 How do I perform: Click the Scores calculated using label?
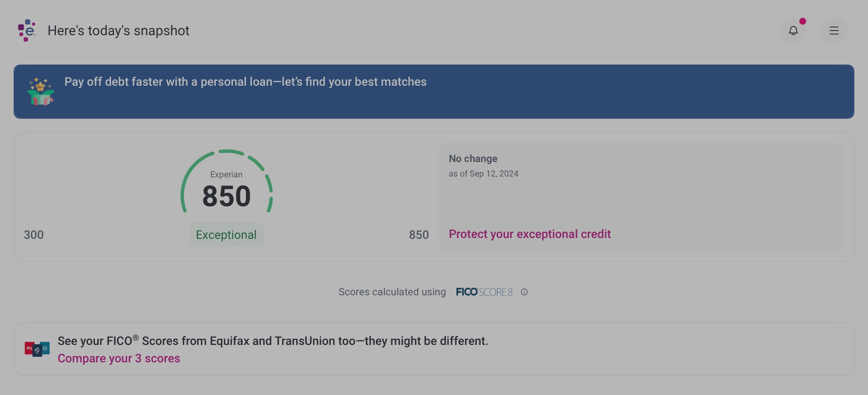[x=392, y=292]
